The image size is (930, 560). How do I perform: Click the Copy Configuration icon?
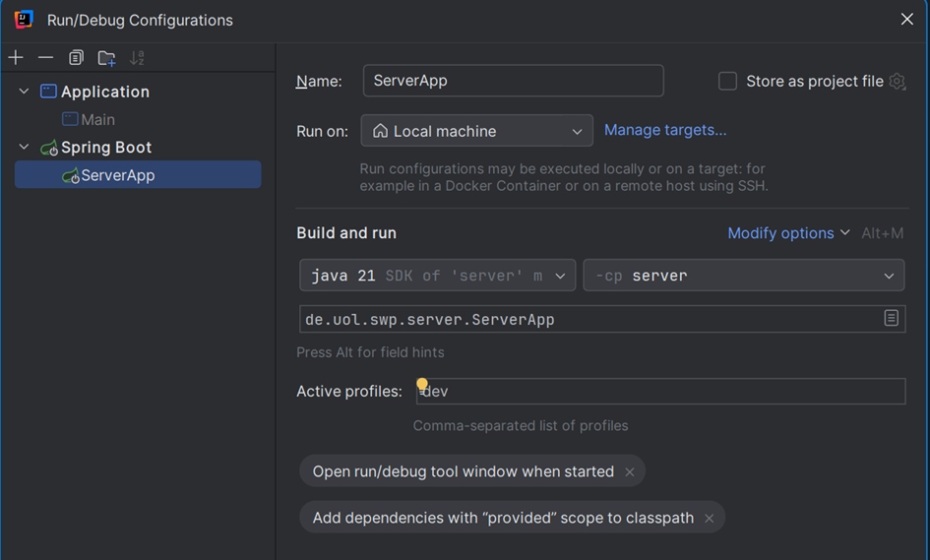coord(76,58)
